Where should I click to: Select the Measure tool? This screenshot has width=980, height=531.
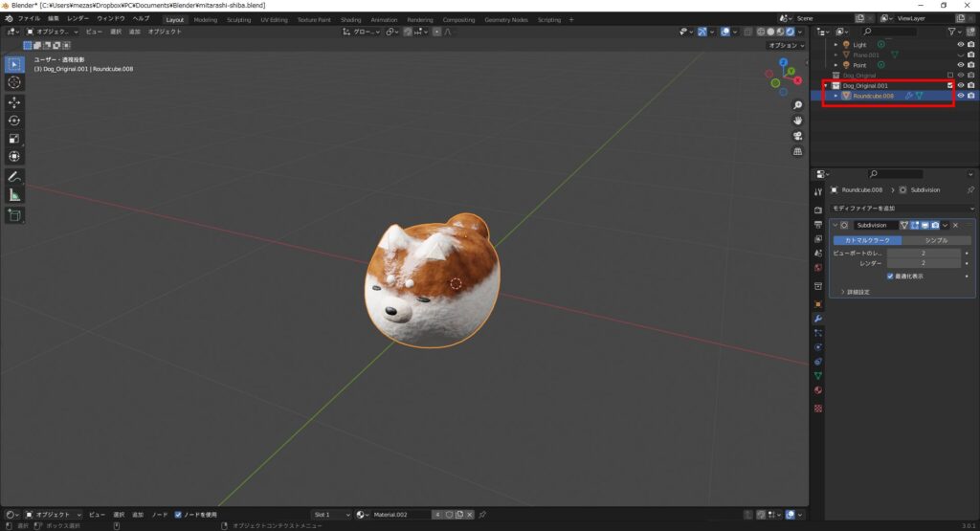pos(14,195)
